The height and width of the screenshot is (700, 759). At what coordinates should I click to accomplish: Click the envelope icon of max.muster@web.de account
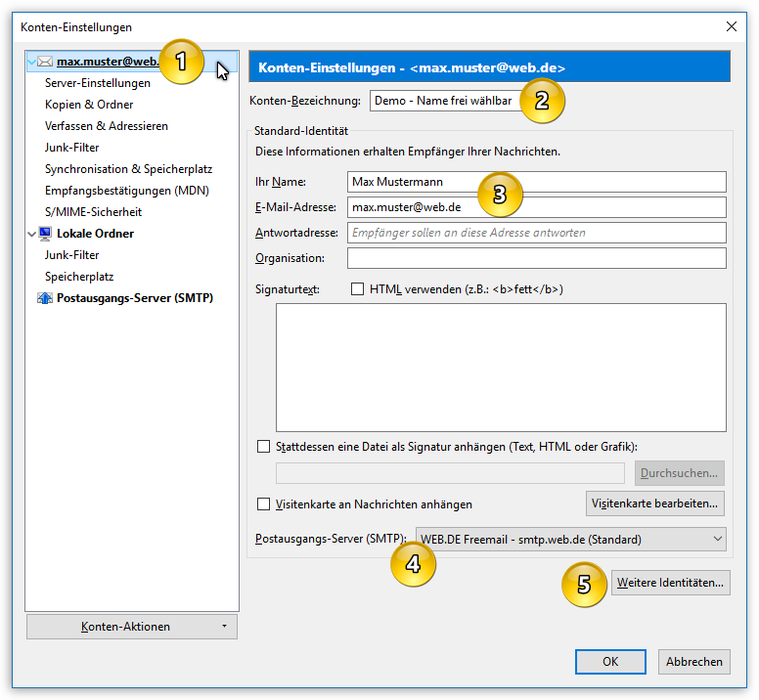click(45, 62)
